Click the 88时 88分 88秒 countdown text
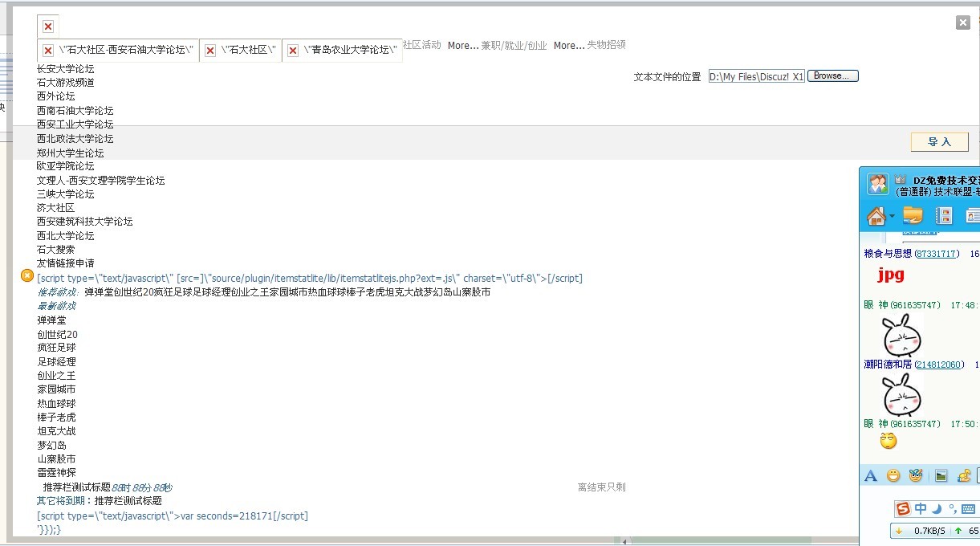 point(142,487)
